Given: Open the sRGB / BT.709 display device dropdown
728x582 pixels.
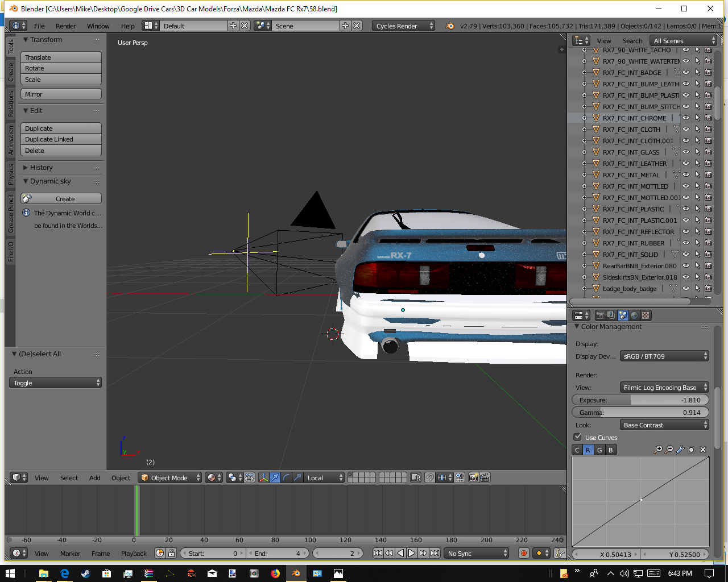Looking at the screenshot, I should (x=664, y=356).
